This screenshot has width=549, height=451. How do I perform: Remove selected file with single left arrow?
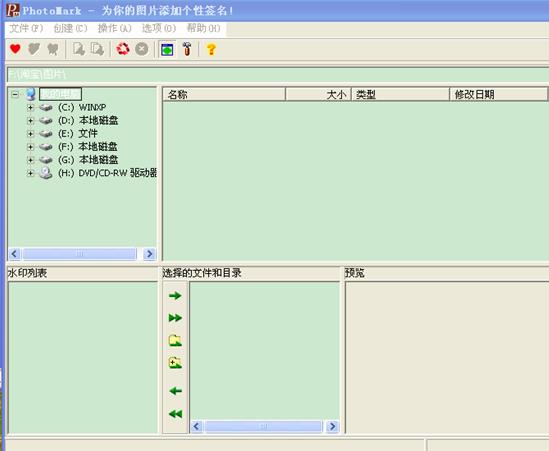click(175, 391)
